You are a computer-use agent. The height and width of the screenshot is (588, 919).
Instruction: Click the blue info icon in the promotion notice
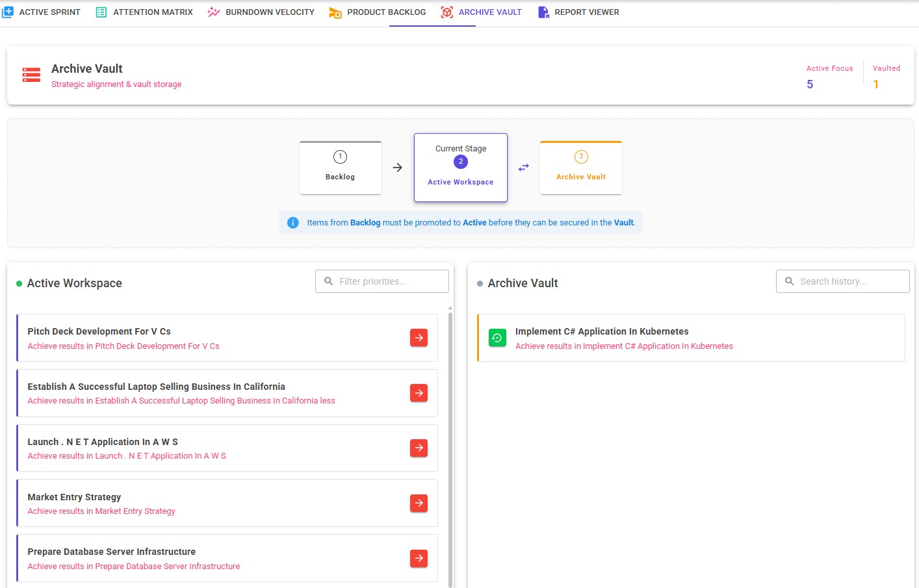292,222
